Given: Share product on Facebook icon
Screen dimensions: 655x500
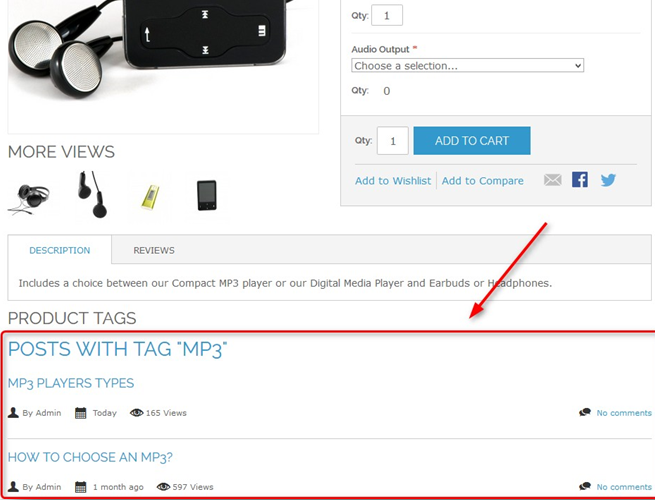Looking at the screenshot, I should click(x=579, y=180).
